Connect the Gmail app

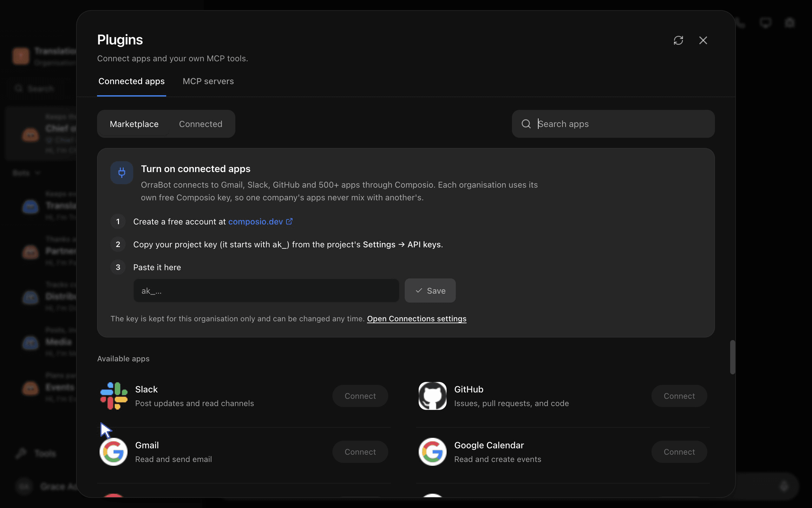(360, 452)
